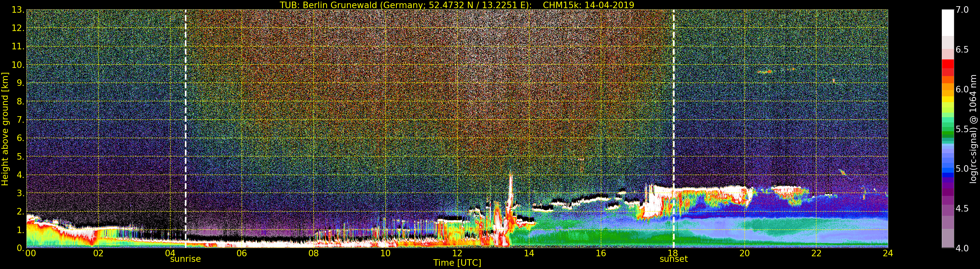Click height axis tick '13.'
This screenshot has height=269, width=980.
click(x=18, y=10)
